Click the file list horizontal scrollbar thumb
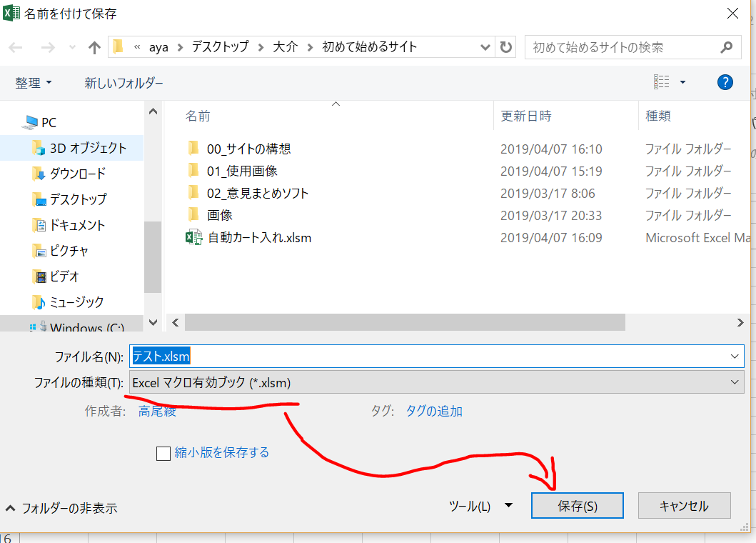Image resolution: width=756 pixels, height=543 pixels. [x=405, y=322]
